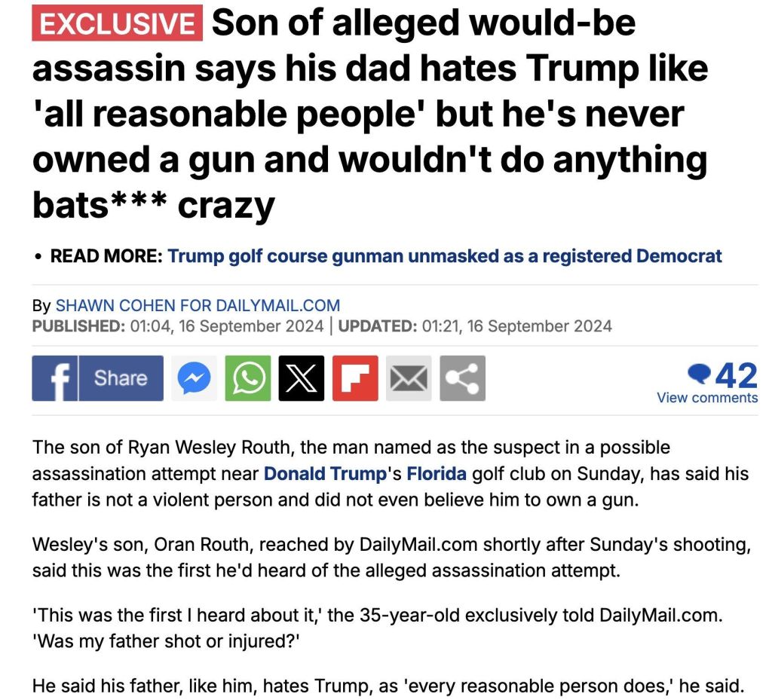Send the article via Messenger icon

click(194, 378)
